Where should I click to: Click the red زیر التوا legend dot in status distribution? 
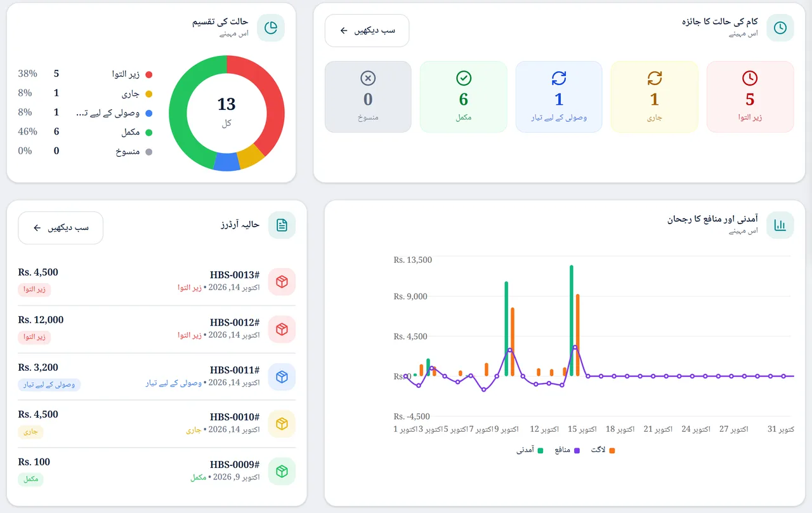pos(149,74)
